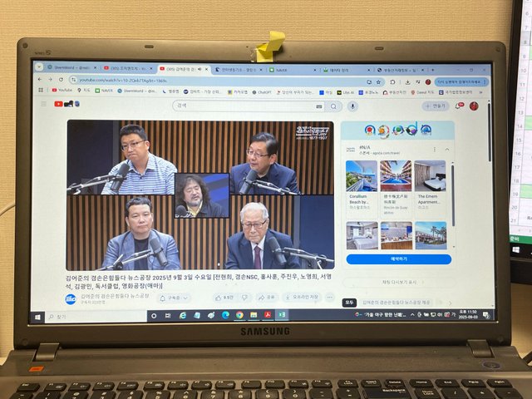Go back with Chrome's back arrow

40,79
